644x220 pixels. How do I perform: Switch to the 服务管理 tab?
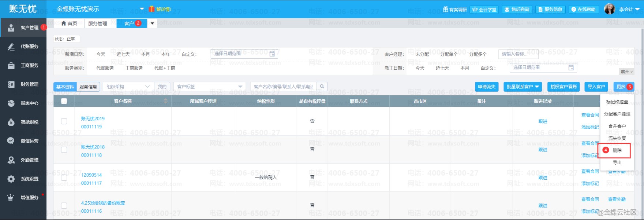click(97, 23)
